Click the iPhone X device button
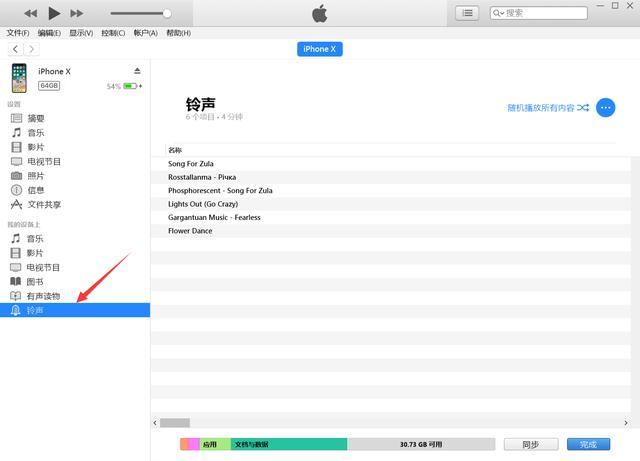640x461 pixels. coord(320,49)
